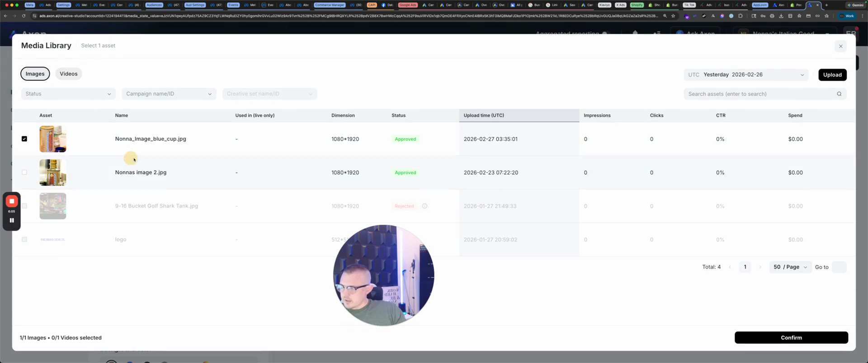Stop the screen recording with red button

[x=12, y=201]
